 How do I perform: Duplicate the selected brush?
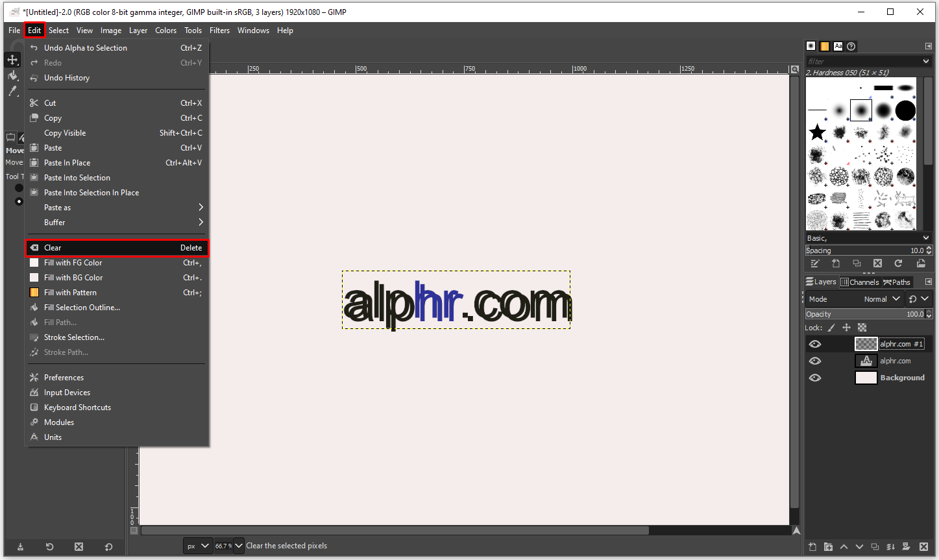pyautogui.click(x=857, y=263)
